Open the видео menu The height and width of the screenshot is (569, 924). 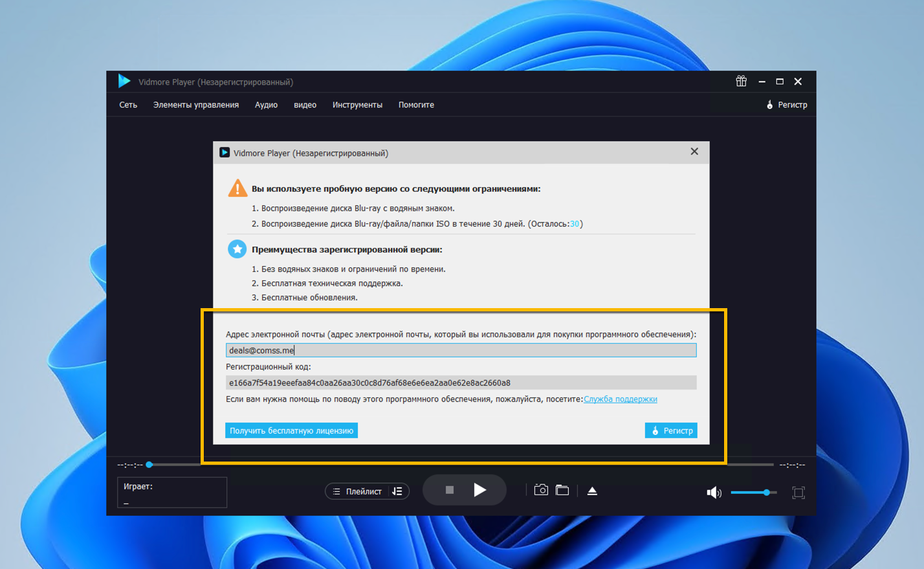click(x=305, y=105)
